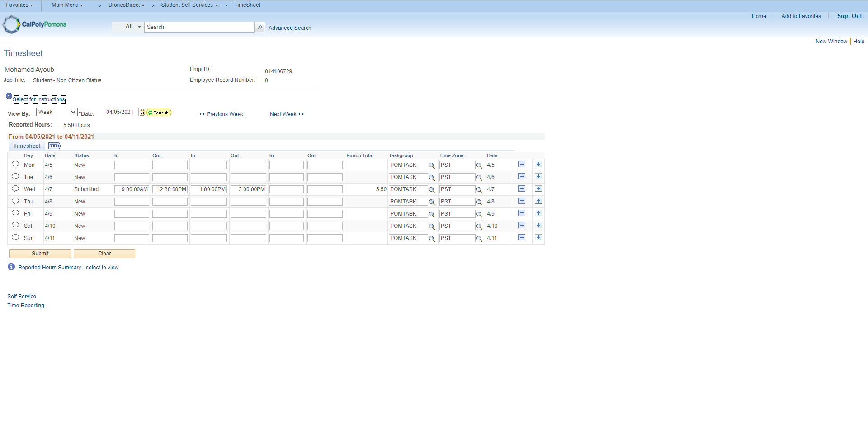Viewport: 868px width, 438px height.
Task: Go to Next Week link
Action: (x=287, y=114)
